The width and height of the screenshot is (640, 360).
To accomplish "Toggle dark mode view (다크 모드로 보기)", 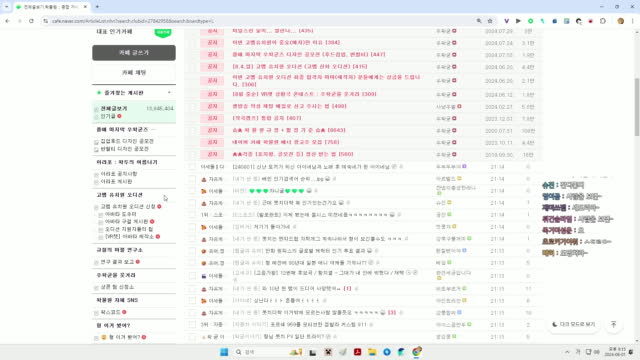I will [573, 324].
